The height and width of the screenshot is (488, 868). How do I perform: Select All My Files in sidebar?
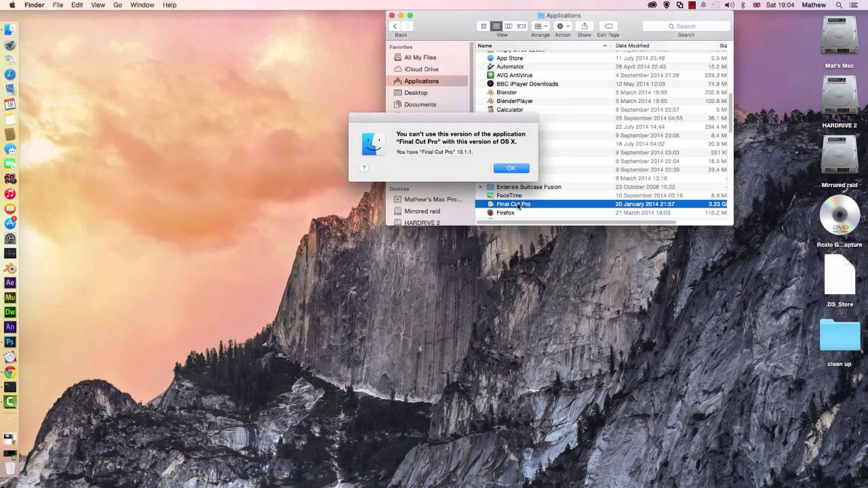pos(420,58)
